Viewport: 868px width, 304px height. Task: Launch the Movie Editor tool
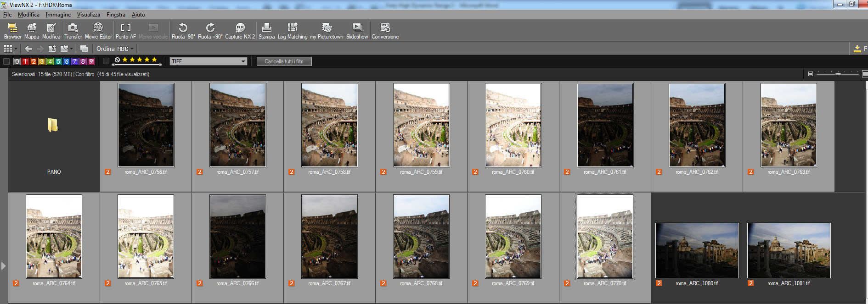pos(98,31)
